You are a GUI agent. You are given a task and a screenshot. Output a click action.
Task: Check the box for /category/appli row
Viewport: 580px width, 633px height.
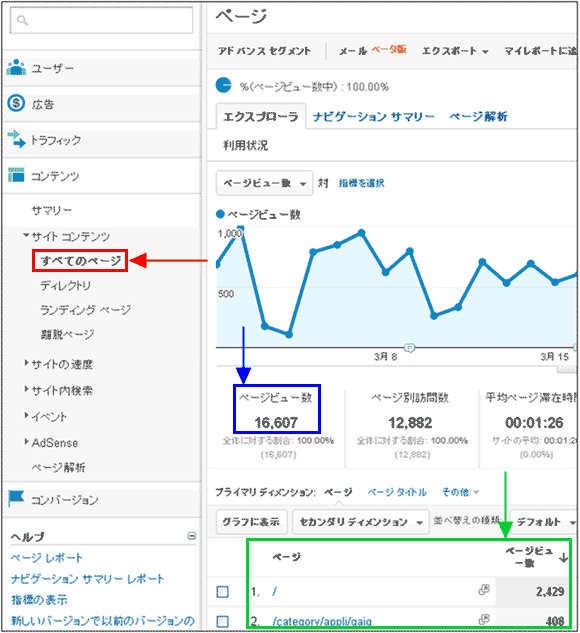[222, 621]
